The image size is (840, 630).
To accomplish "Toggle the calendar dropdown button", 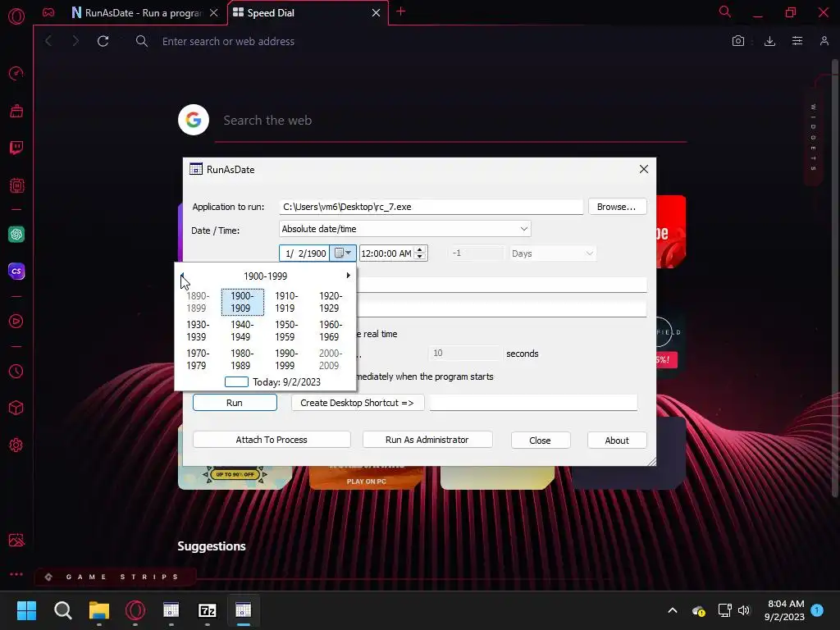I will [x=342, y=253].
